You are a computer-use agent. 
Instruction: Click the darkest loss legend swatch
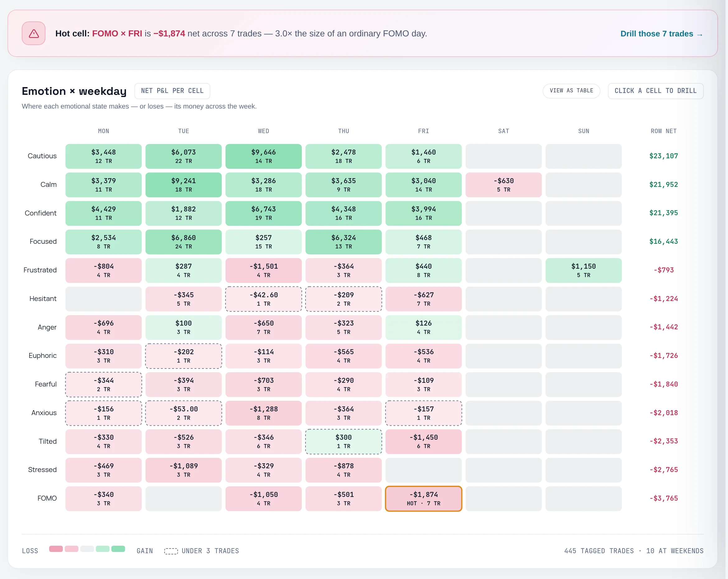pyautogui.click(x=56, y=549)
